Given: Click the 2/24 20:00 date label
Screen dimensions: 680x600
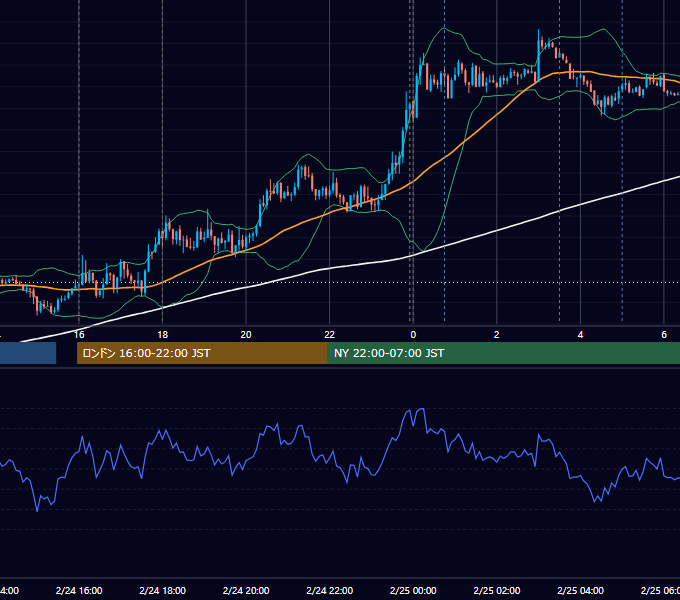Looking at the screenshot, I should [x=246, y=590].
